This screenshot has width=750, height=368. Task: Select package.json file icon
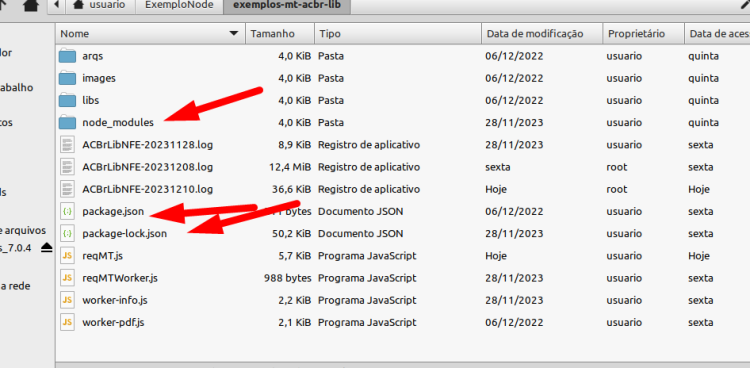click(67, 212)
